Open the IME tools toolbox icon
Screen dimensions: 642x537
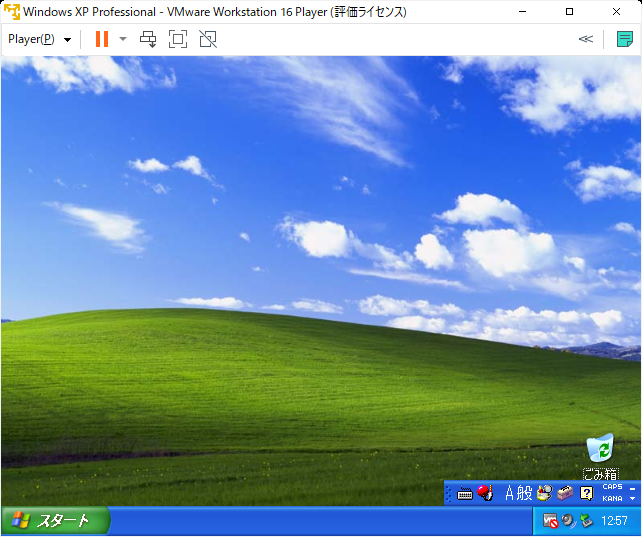(x=565, y=493)
